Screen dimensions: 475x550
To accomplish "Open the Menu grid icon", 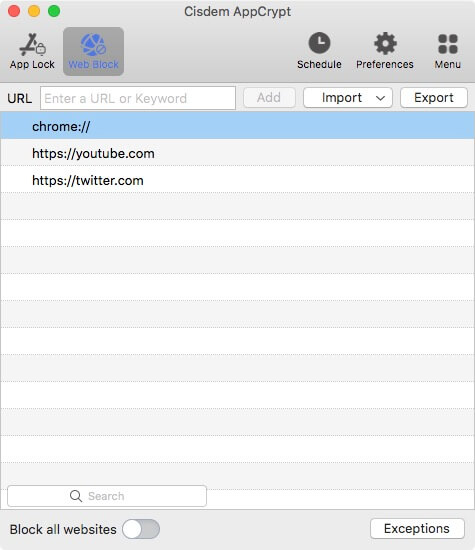I will tap(448, 44).
